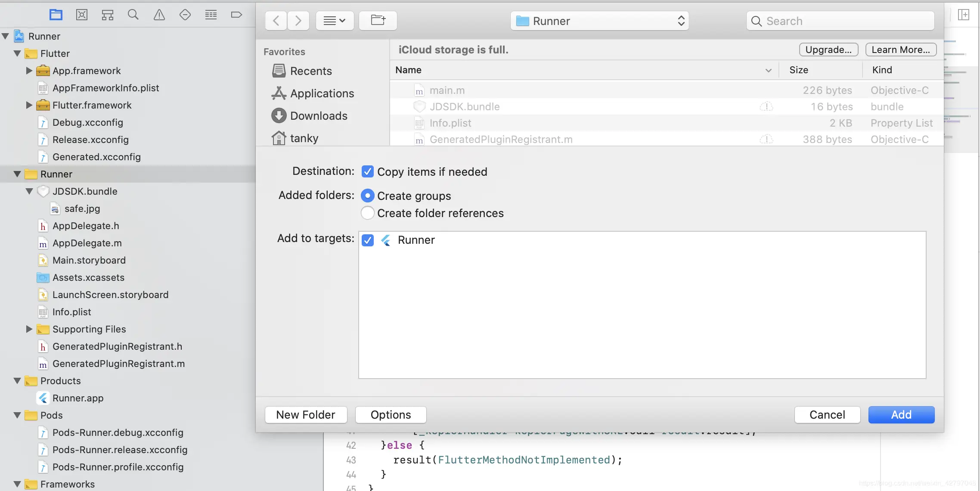Open the Symbol navigator hierarchy icon
Screen dimensions: 980x491
pyautogui.click(x=108, y=15)
